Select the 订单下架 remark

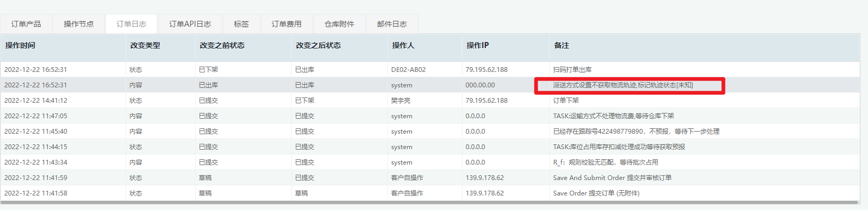tap(566, 101)
